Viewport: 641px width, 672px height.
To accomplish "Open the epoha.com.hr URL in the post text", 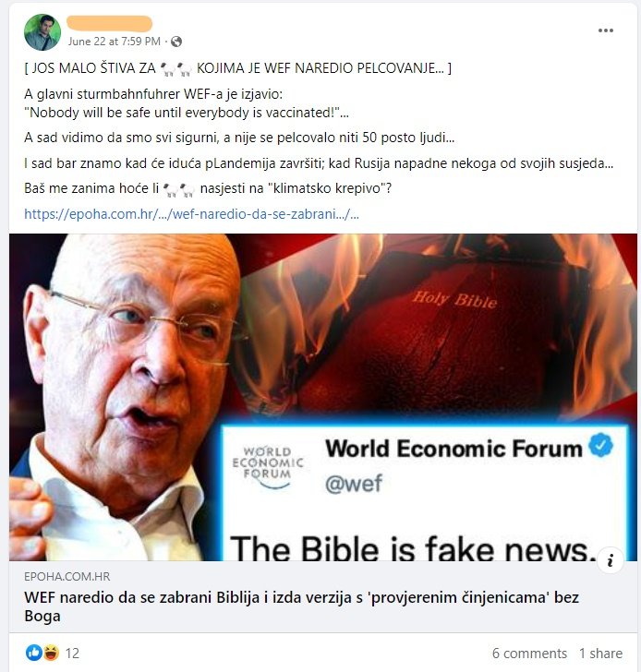I will [191, 214].
